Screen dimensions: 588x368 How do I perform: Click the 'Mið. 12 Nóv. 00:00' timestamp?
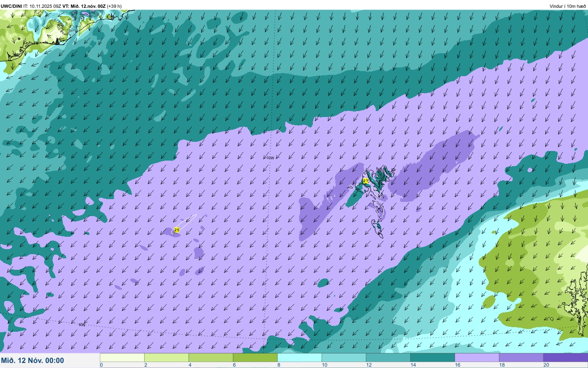(x=33, y=361)
